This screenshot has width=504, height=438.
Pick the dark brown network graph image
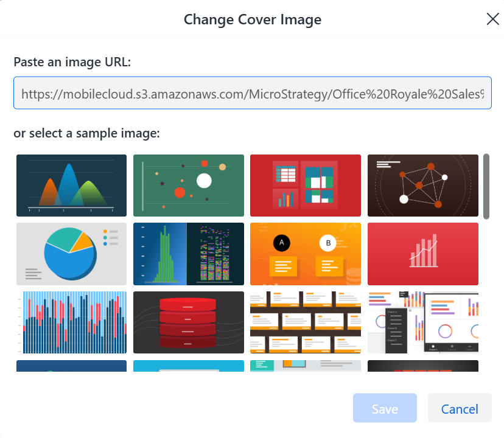pos(422,186)
